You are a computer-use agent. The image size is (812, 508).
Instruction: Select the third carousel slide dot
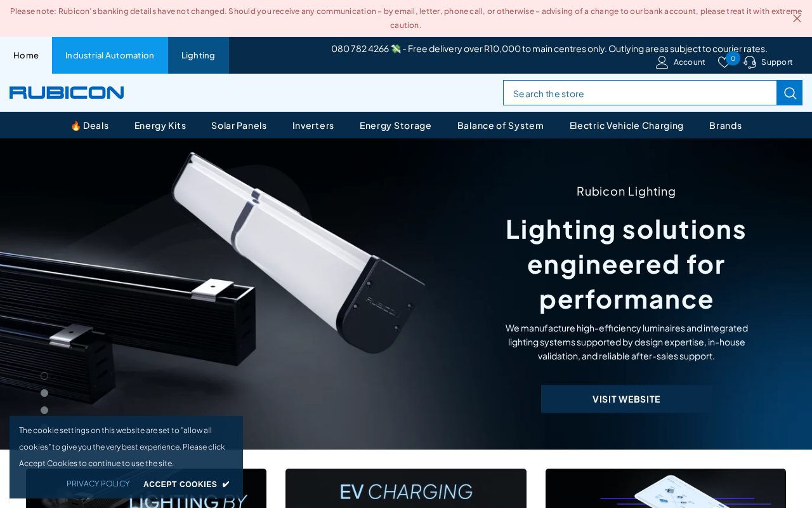(44, 410)
